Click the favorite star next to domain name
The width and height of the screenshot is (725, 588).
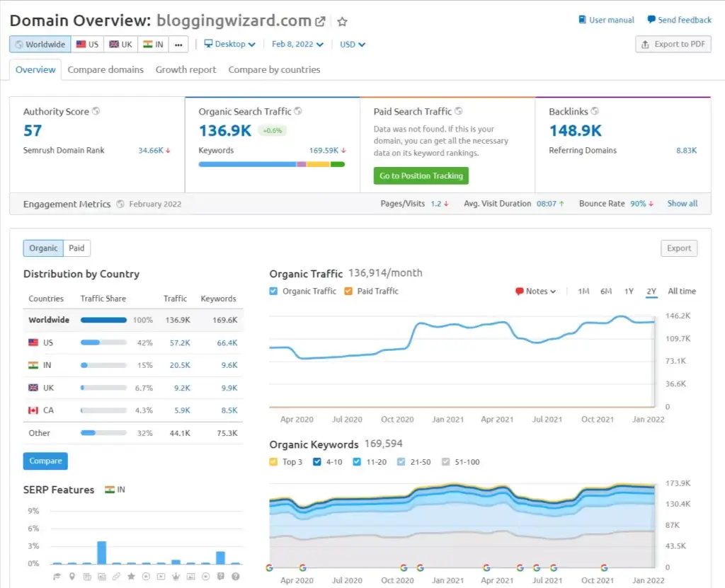tap(342, 21)
